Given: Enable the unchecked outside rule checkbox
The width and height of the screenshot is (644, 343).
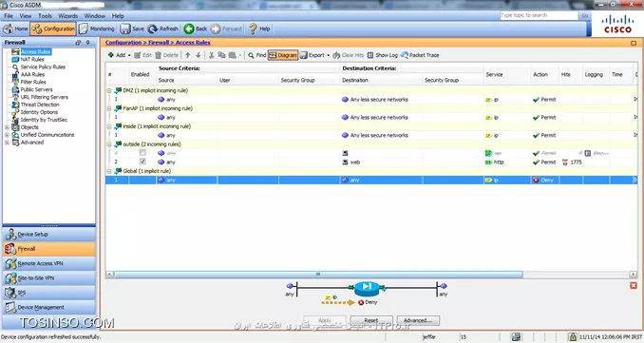Looking at the screenshot, I should pyautogui.click(x=142, y=153).
